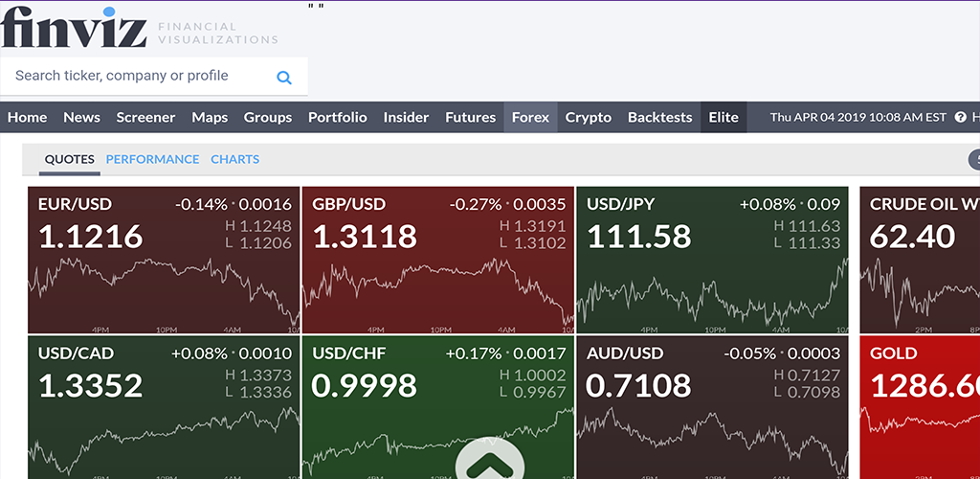The image size is (980, 479).
Task: Open the Groups section
Action: tap(268, 118)
